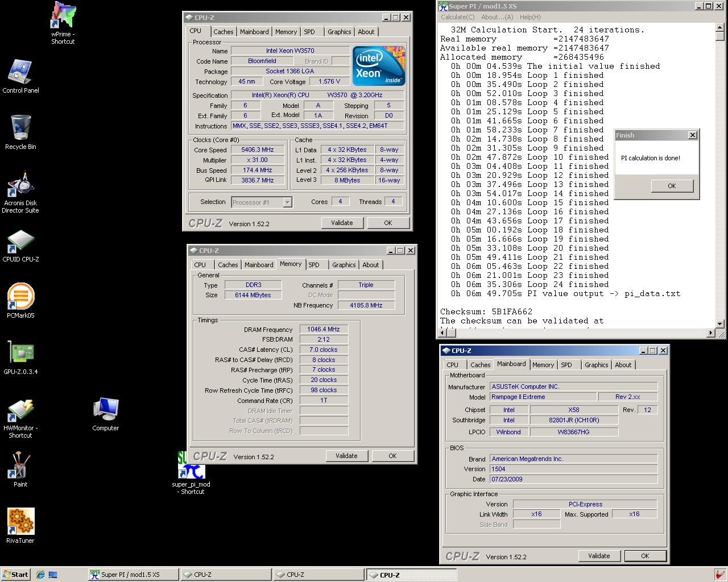Switch to CPU tab in Memory window
Image resolution: width=728 pixels, height=582 pixels.
pyautogui.click(x=200, y=265)
